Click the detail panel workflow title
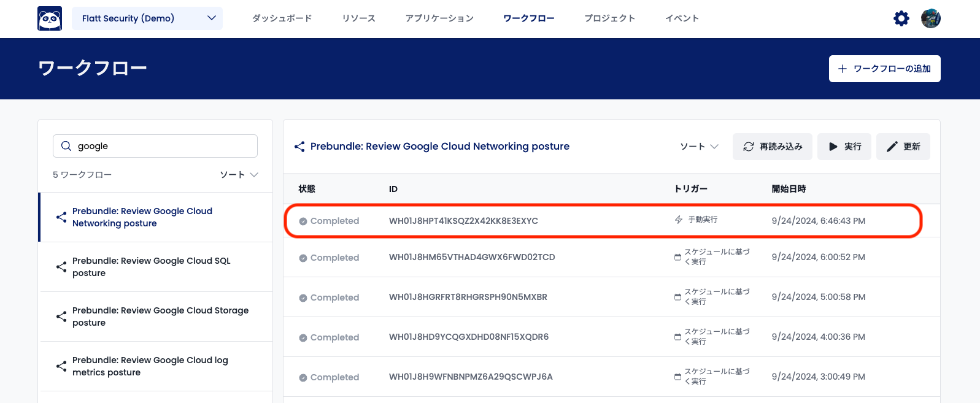The height and width of the screenshot is (403, 980). [440, 146]
